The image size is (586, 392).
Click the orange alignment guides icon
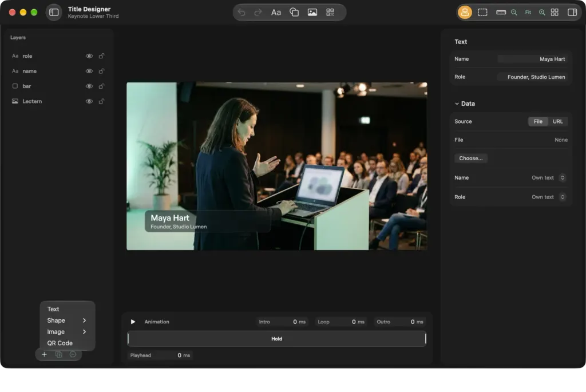[465, 13]
